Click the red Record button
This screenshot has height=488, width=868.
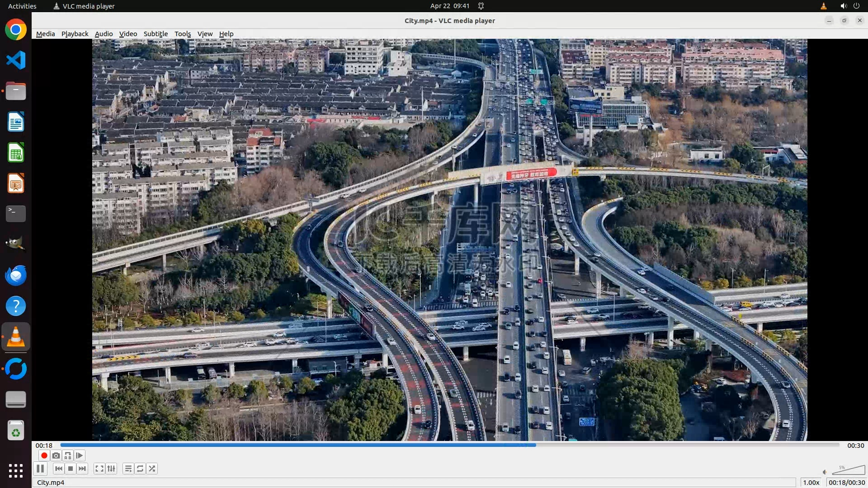[44, 455]
